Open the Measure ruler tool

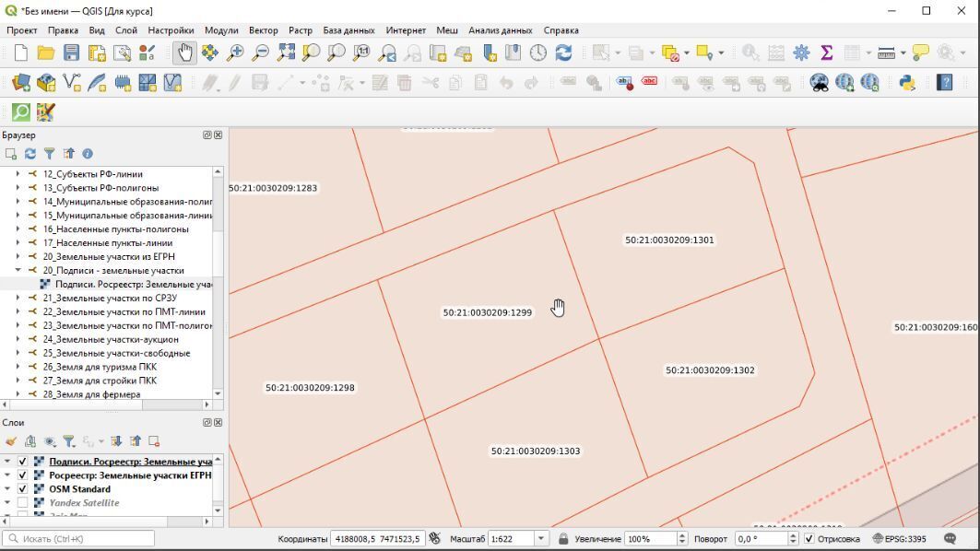point(886,53)
